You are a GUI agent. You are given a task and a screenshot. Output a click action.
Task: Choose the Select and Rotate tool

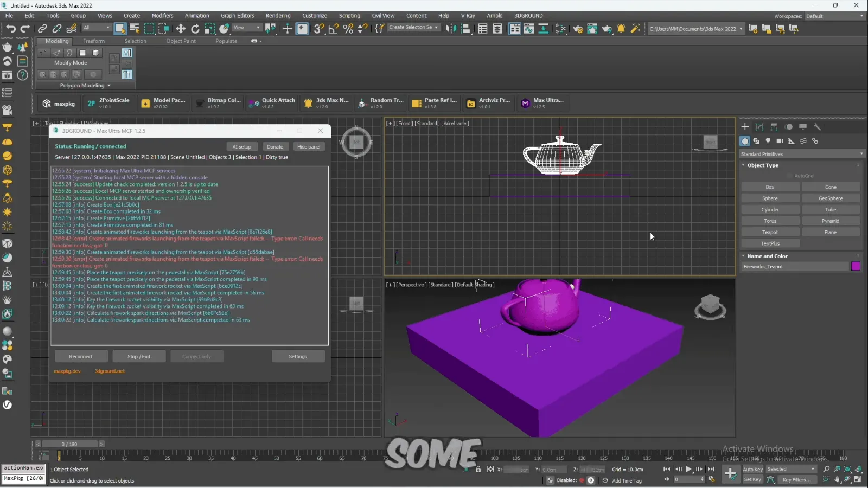point(195,29)
